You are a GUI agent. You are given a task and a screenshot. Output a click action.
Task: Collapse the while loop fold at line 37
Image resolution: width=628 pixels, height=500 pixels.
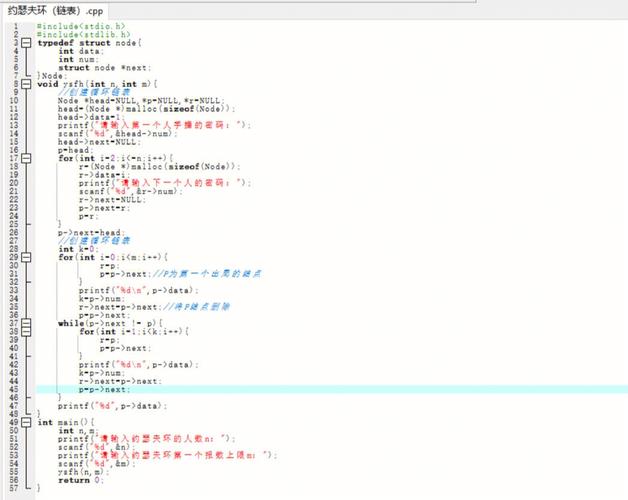click(x=27, y=323)
